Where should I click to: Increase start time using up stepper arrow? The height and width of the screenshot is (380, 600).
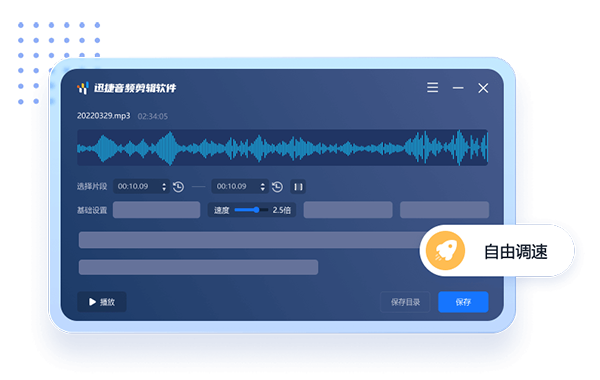click(x=164, y=184)
